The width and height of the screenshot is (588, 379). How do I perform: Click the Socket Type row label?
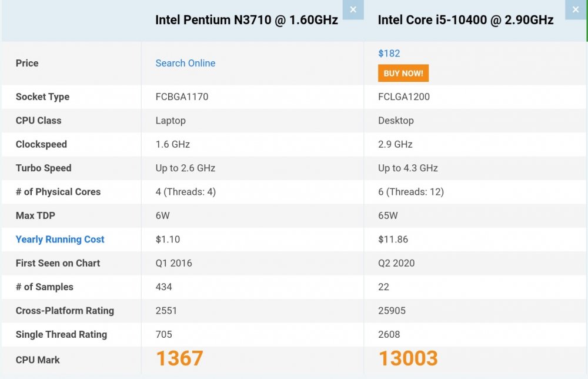pyautogui.click(x=42, y=97)
